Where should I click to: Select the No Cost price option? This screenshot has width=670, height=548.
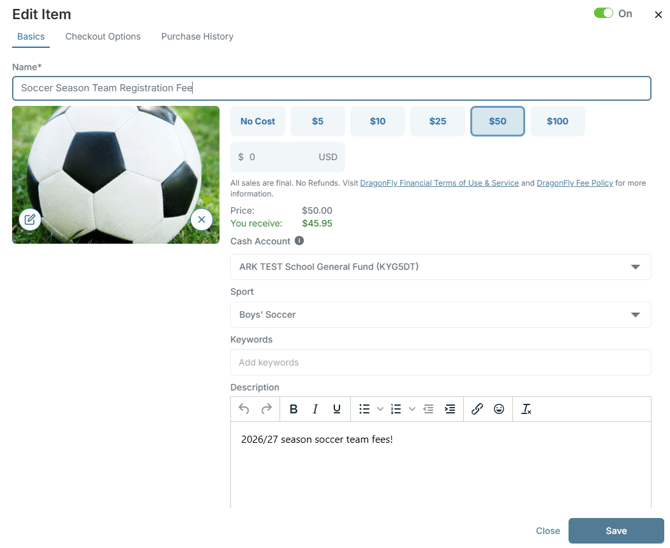(258, 121)
